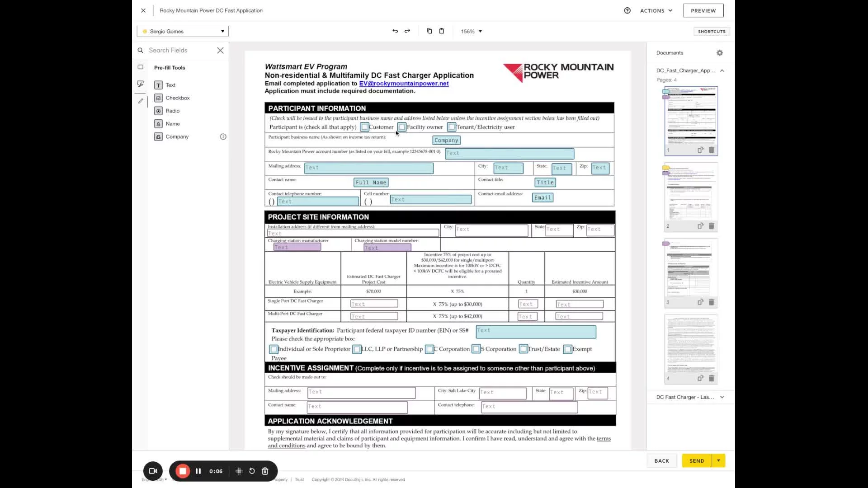This screenshot has width=868, height=488.
Task: Click the Company field on the form
Action: click(446, 141)
